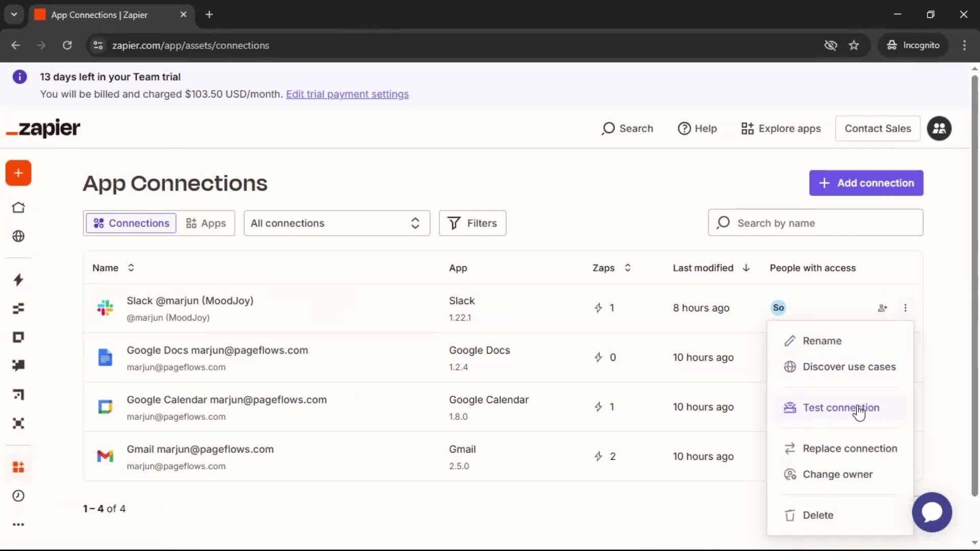Click Zaps count on Gmail row
980x551 pixels.
(x=605, y=456)
